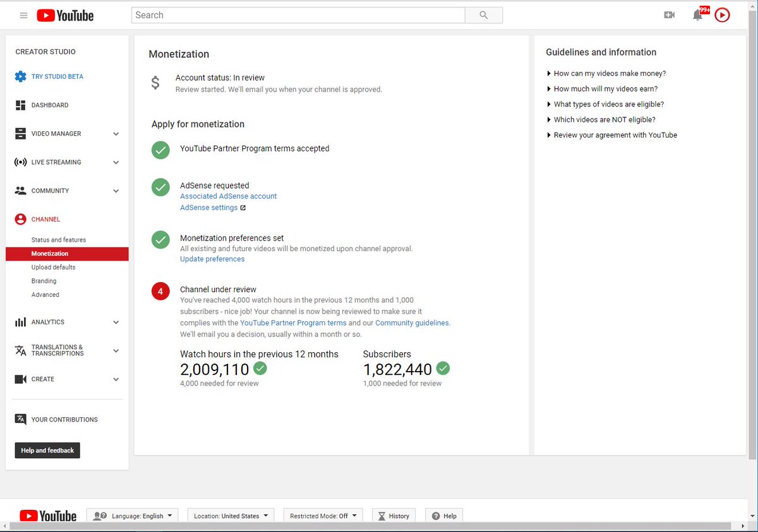Click the Try Studio Beta gear icon
Viewport: 758px width, 532px height.
(x=20, y=76)
